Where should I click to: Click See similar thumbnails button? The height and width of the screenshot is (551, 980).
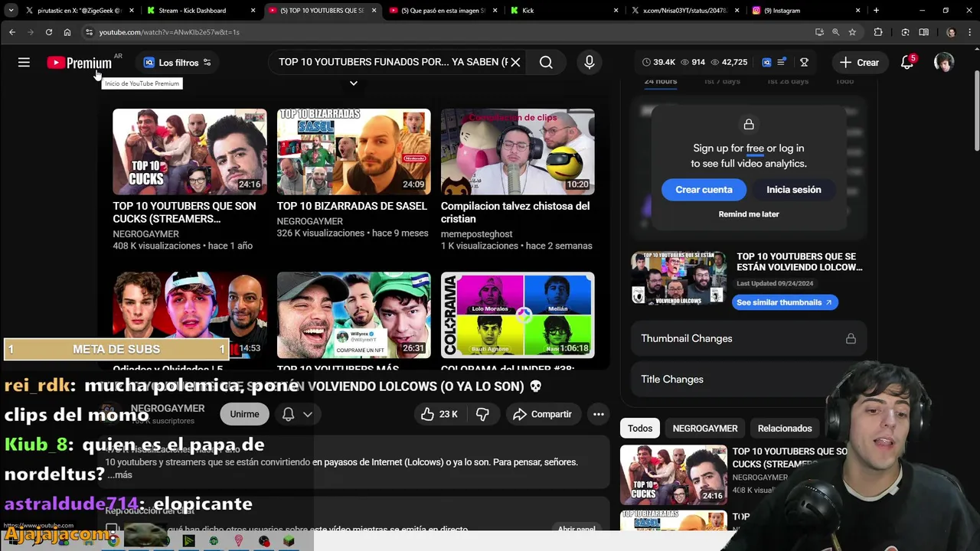coord(784,302)
